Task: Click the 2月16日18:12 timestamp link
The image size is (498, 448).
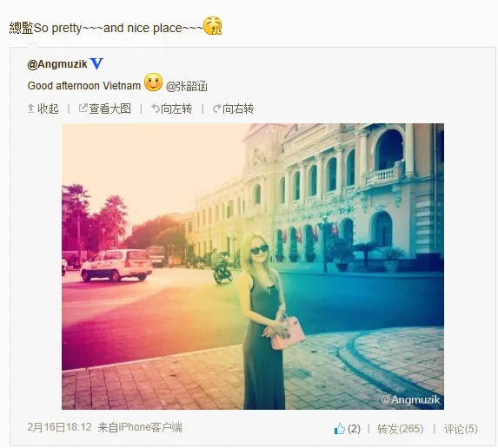Action: (59, 427)
